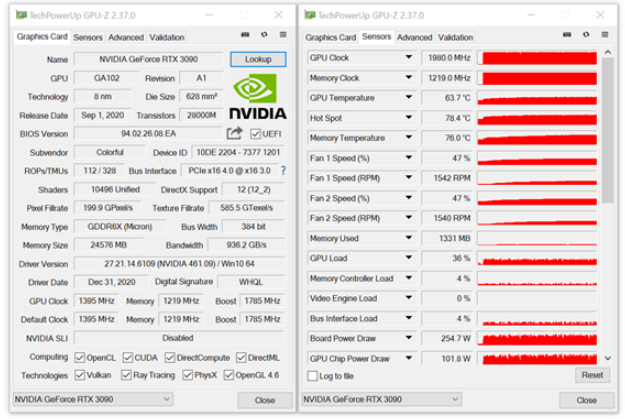The image size is (625, 419).
Task: Enable Log to file checkbox
Action: [x=313, y=376]
